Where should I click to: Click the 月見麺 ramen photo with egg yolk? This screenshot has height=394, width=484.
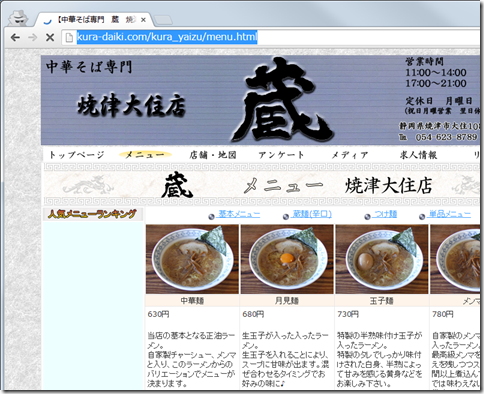(287, 259)
